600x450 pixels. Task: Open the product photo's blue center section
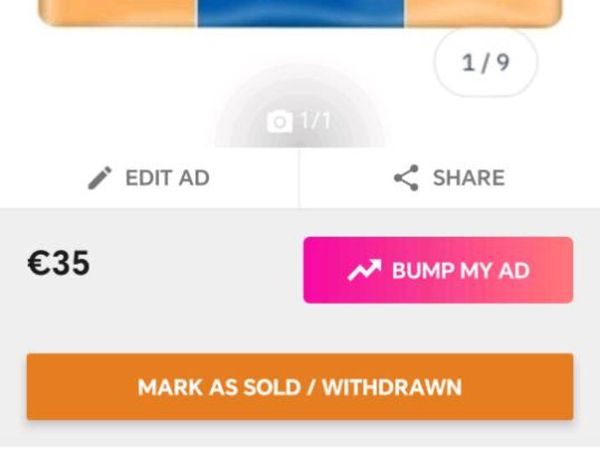click(x=300, y=13)
